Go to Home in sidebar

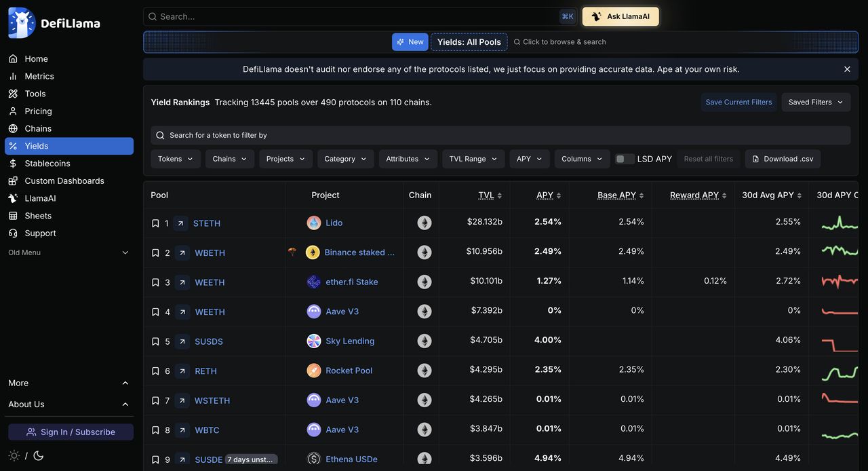pyautogui.click(x=69, y=59)
